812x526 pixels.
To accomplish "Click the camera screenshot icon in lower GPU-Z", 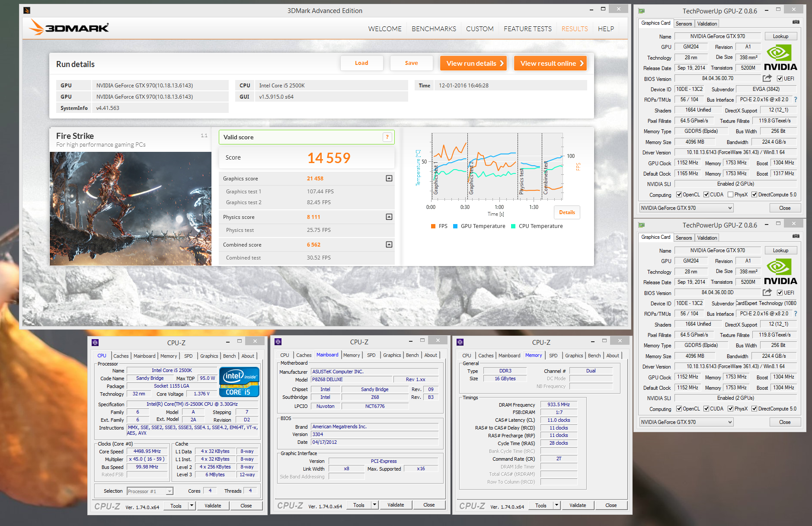I will (x=796, y=236).
